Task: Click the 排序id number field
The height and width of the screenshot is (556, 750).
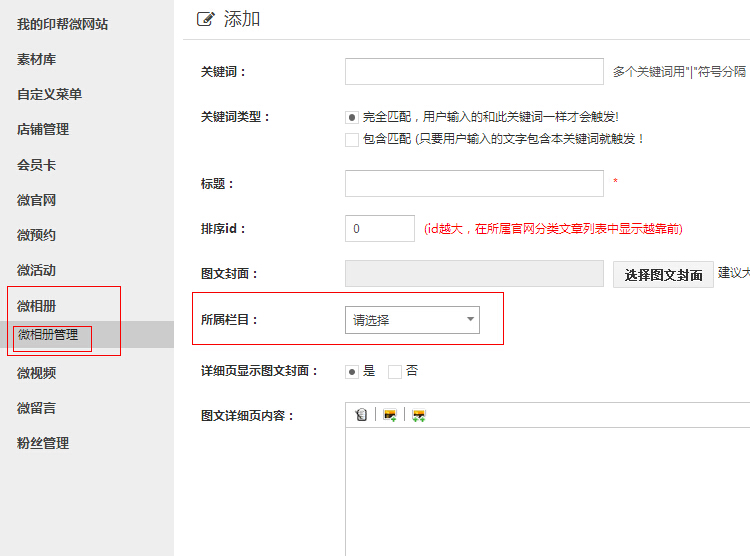Action: pyautogui.click(x=380, y=229)
